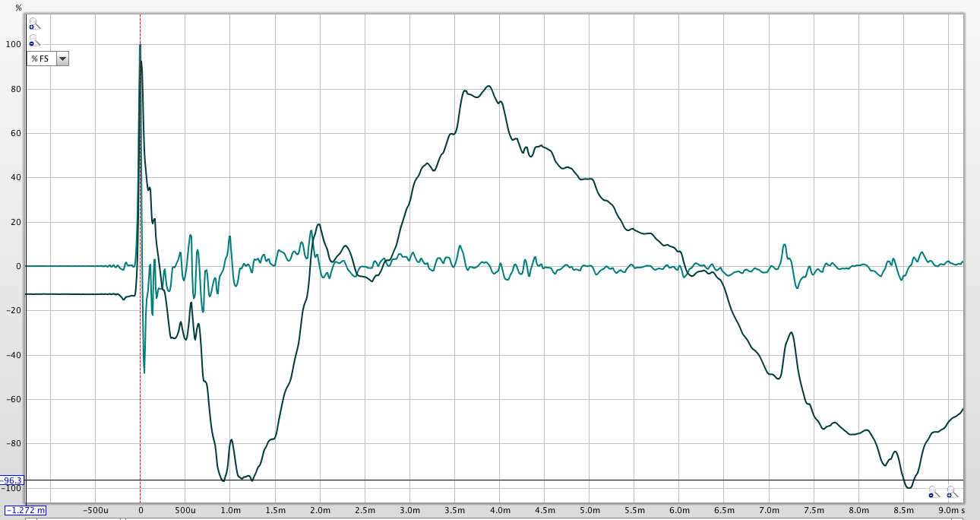This screenshot has width=980, height=520.
Task: Zoom in on the vertical axis
Action: tap(34, 24)
